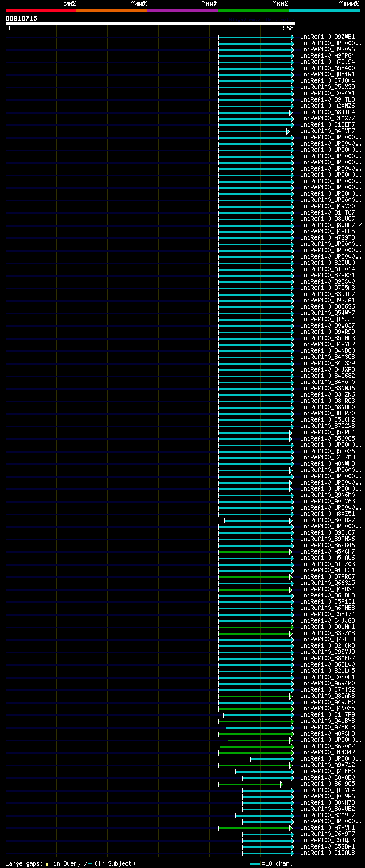Select hit label UniRef100_C5LCH2

(328, 420)
